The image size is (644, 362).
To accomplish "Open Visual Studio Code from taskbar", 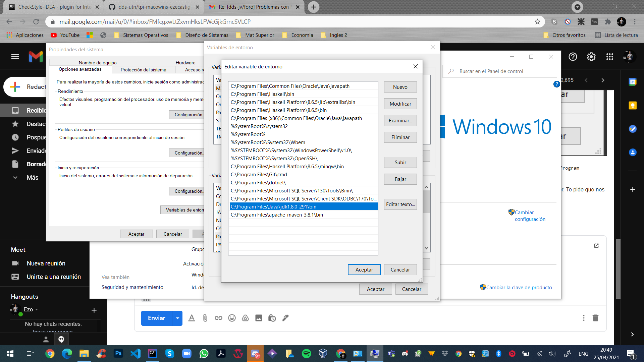I will pos(136,354).
